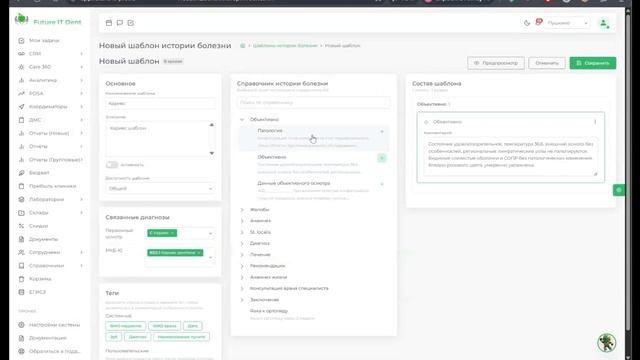Click the Настройки системы gear icon
The width and height of the screenshot is (640, 360).
[x=21, y=325]
